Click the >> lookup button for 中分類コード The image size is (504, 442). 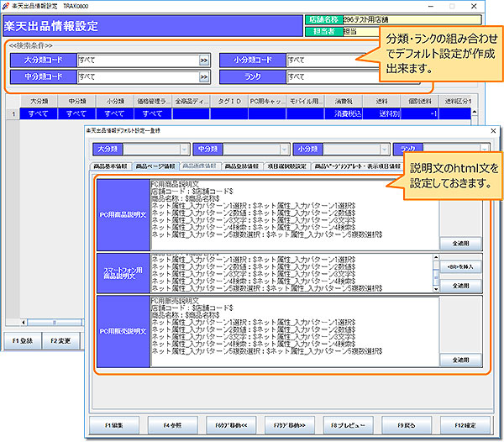click(203, 77)
